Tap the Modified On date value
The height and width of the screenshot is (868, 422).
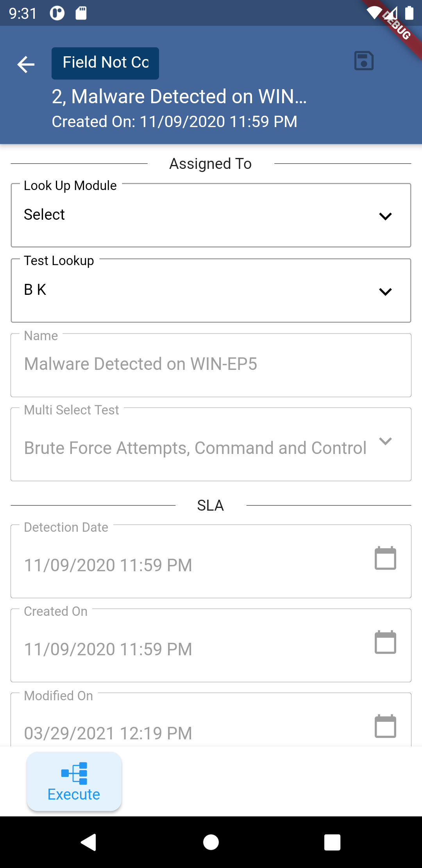tap(108, 733)
